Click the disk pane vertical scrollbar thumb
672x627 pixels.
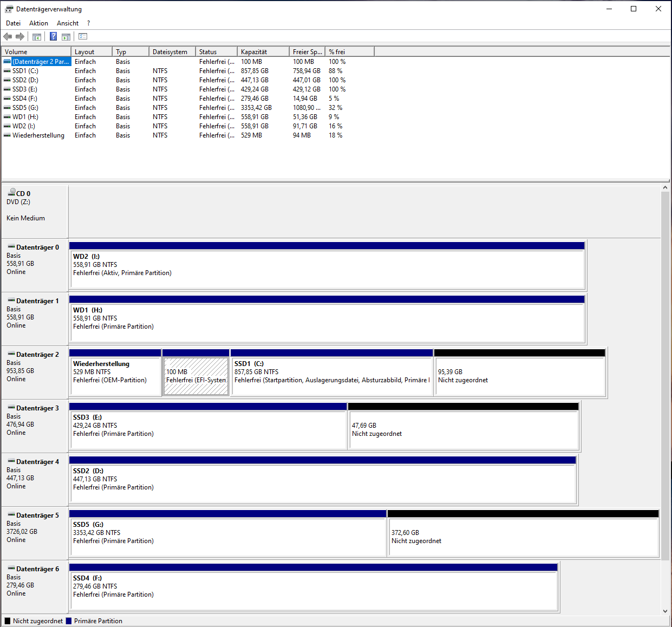tap(666, 376)
